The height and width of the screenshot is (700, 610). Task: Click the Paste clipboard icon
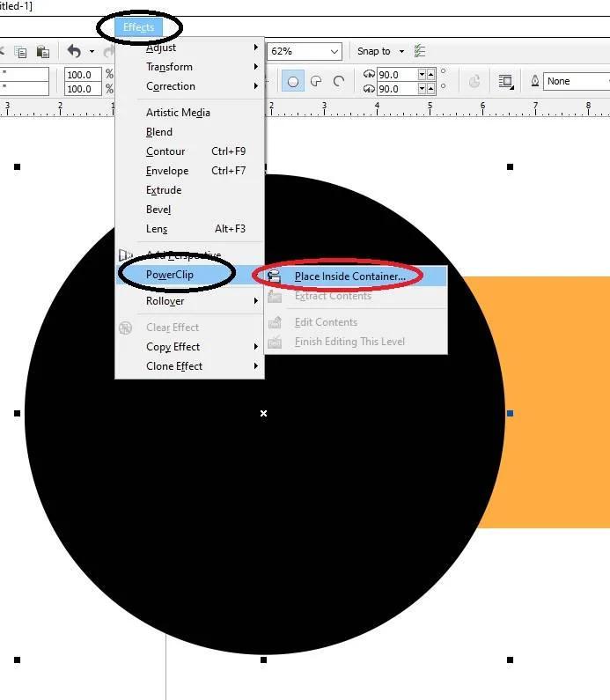pos(43,52)
